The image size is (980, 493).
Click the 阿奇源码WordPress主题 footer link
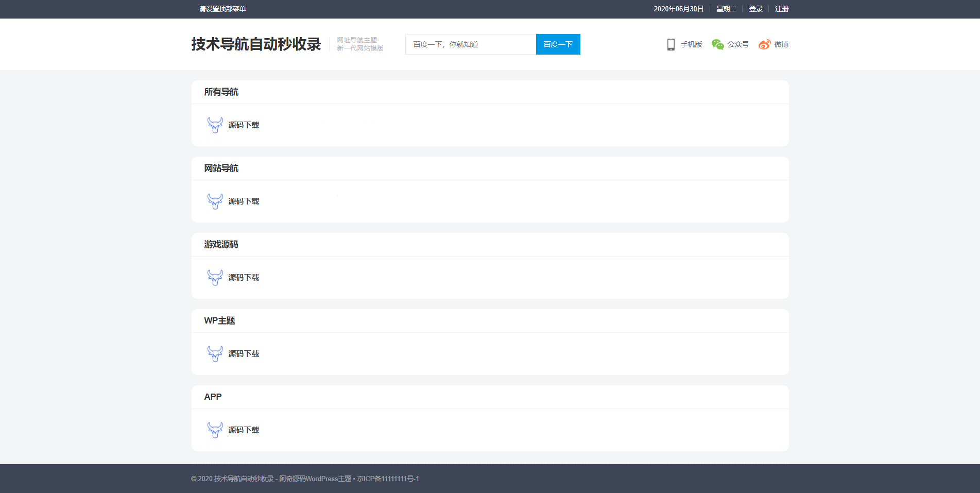click(x=316, y=479)
